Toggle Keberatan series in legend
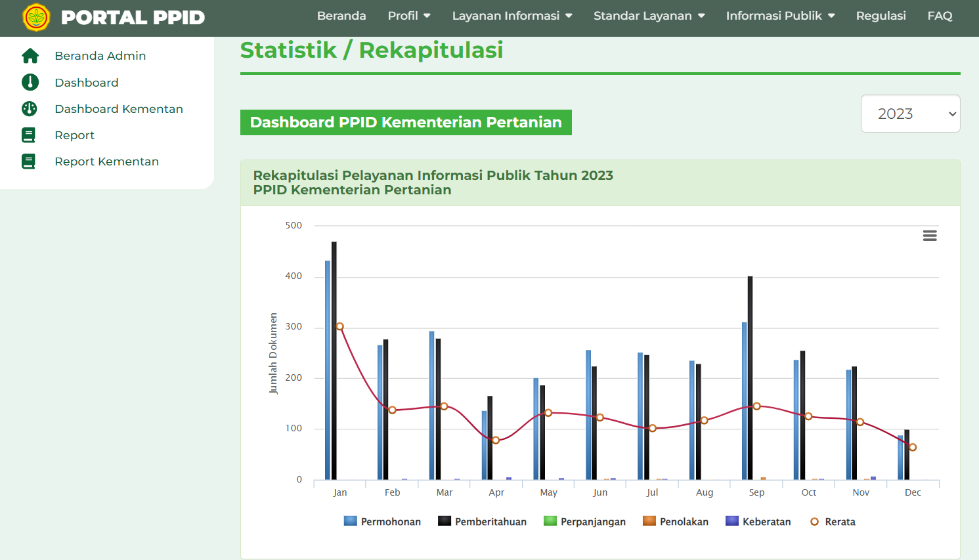This screenshot has width=979, height=560. click(758, 521)
